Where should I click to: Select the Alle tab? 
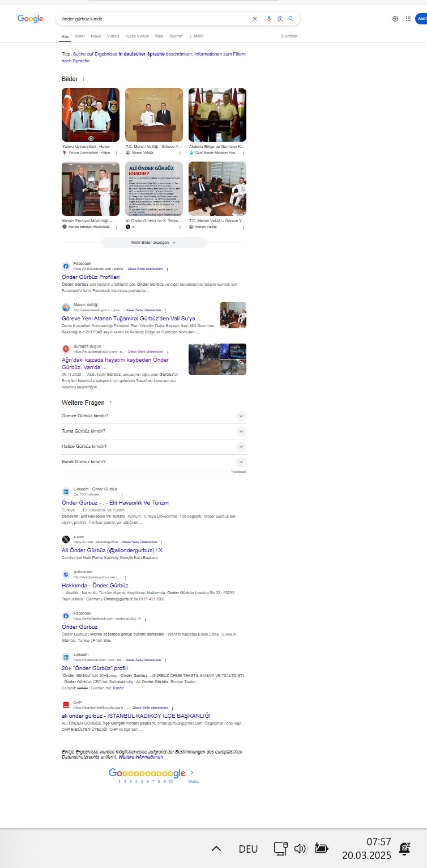(65, 36)
